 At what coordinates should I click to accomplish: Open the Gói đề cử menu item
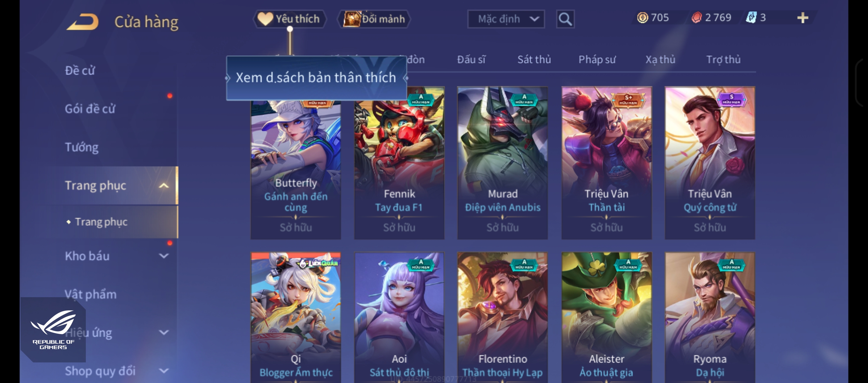point(90,109)
